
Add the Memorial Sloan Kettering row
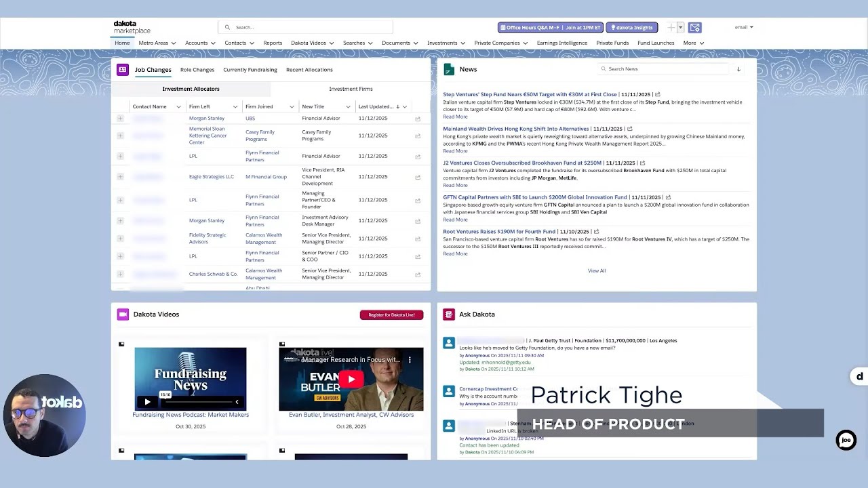(120, 136)
